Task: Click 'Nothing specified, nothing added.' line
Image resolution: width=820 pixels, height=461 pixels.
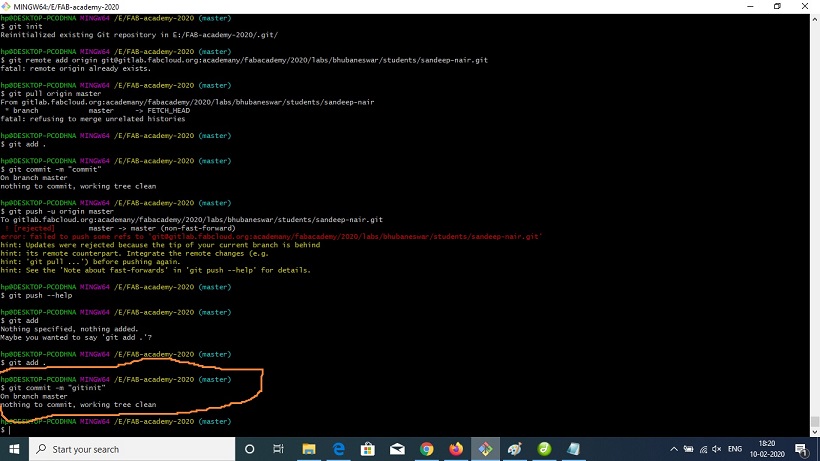Action: pos(69,329)
